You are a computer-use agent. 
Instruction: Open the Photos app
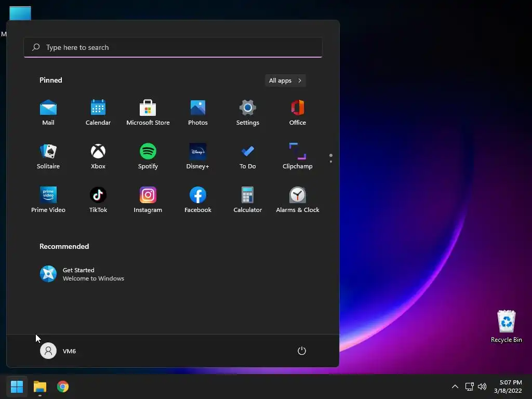(x=198, y=113)
